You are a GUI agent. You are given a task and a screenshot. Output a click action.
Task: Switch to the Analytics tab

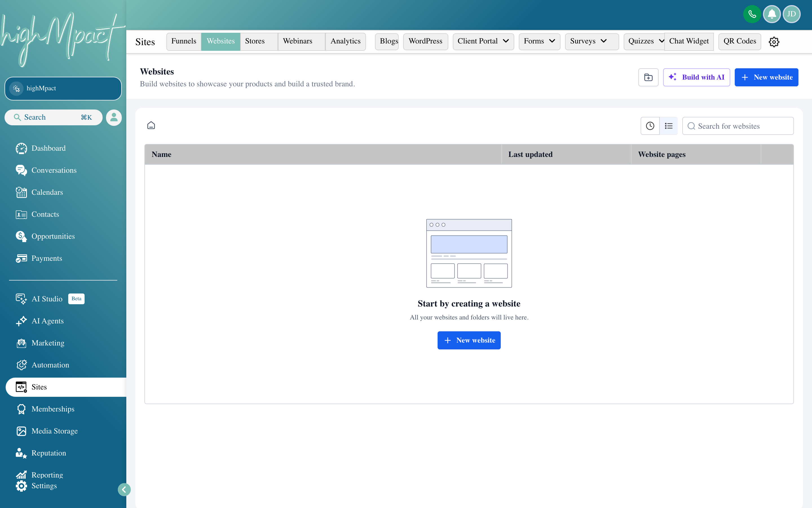345,41
